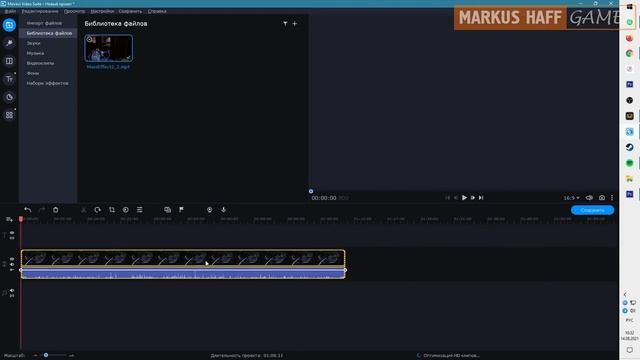The width and height of the screenshot is (640, 360).
Task: Open the Редактирование menu
Action: [x=40, y=11]
